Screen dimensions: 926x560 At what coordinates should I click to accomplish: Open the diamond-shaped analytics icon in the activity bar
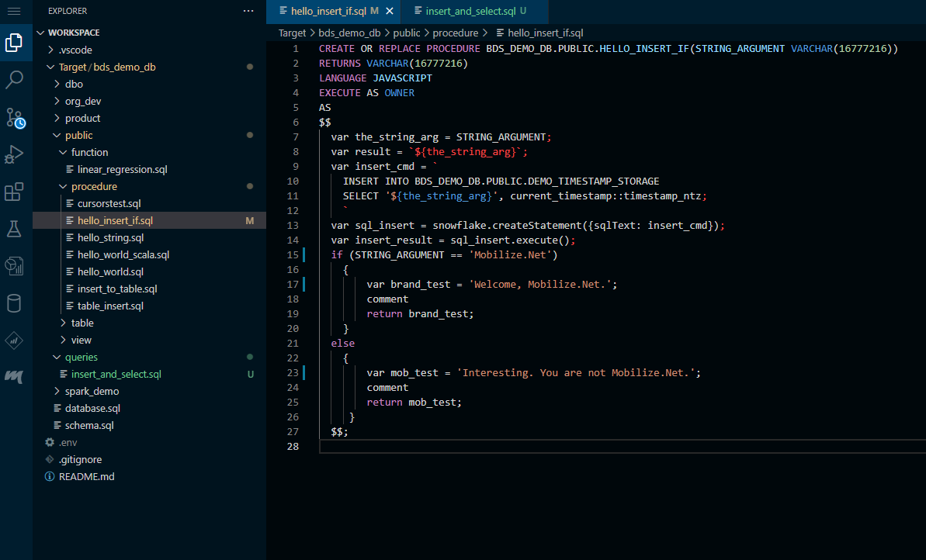click(14, 340)
